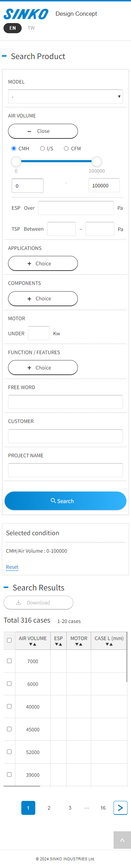The image size is (131, 868).
Task: Close the AIR VOLUME panel
Action: click(43, 131)
